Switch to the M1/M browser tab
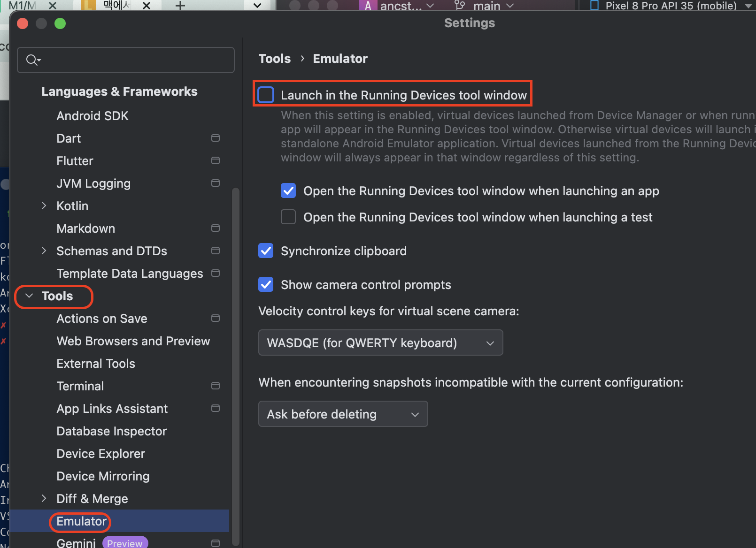The image size is (756, 548). (23, 6)
